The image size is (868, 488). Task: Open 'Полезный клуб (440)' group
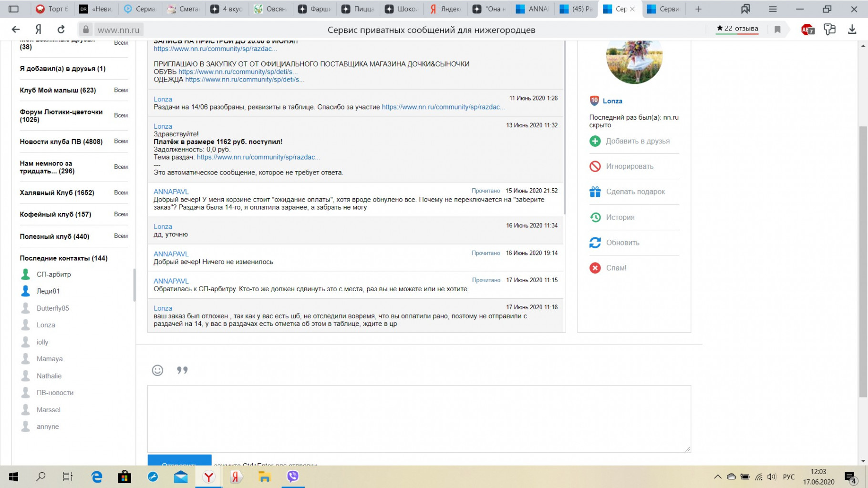pyautogui.click(x=54, y=236)
